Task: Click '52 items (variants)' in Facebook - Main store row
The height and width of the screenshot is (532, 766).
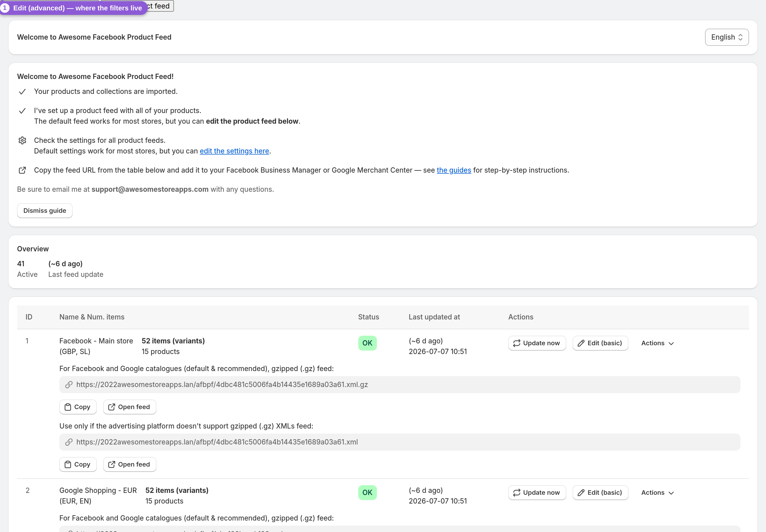Action: tap(173, 341)
